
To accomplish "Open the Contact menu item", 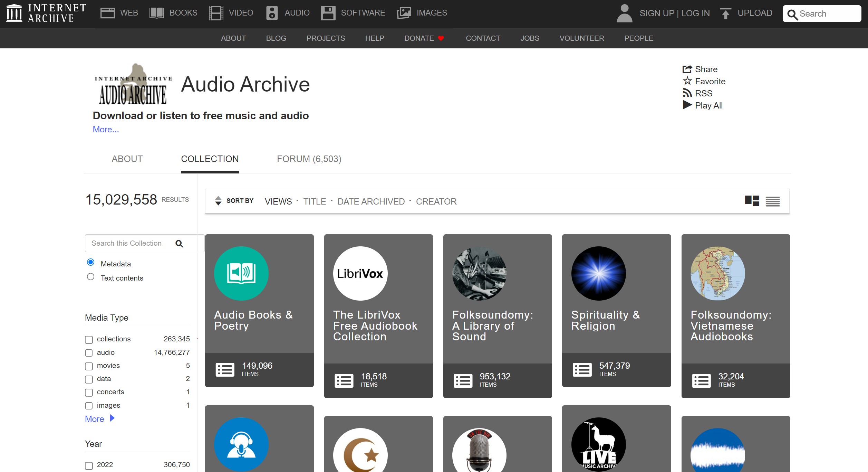I will 483,38.
